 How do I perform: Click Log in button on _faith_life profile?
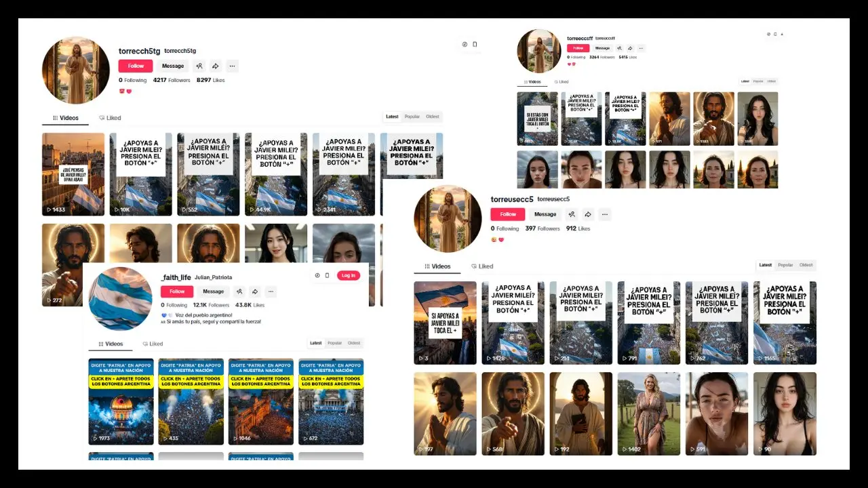tap(349, 275)
